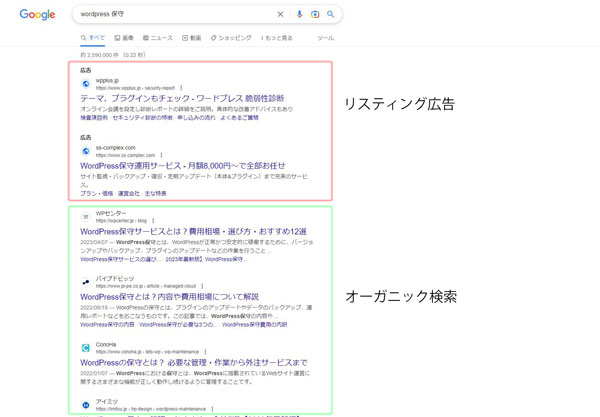Click the WPセンター site name
600x417 pixels.
click(111, 213)
